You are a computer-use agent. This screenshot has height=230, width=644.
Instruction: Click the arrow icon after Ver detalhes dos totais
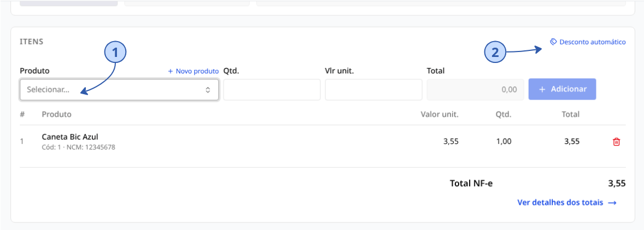coord(612,203)
